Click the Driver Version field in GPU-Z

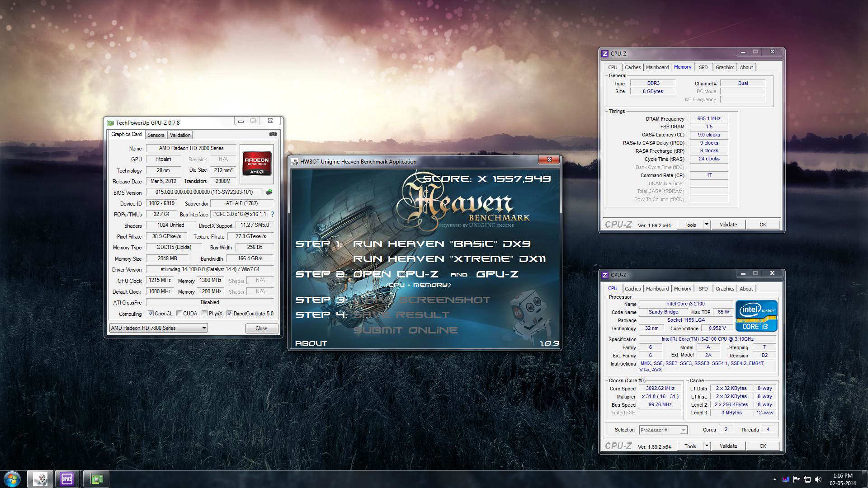(210, 269)
